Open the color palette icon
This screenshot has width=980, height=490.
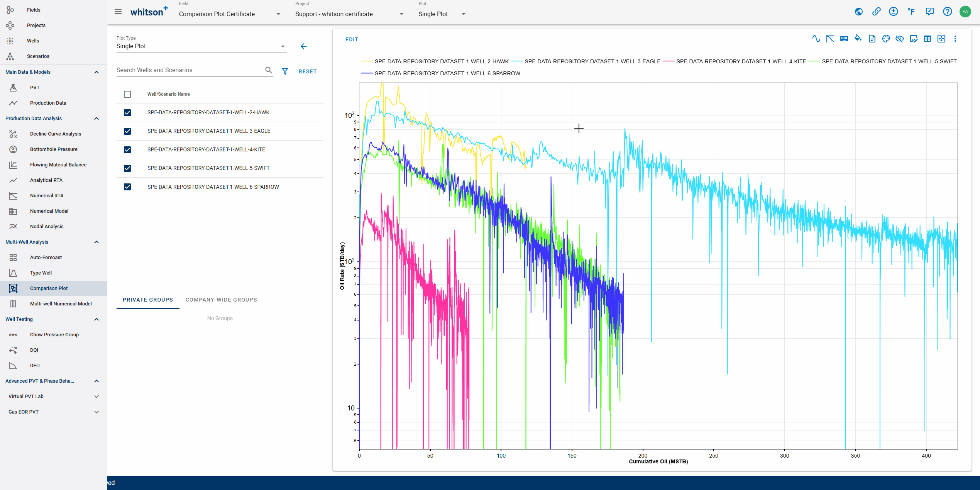coord(886,39)
